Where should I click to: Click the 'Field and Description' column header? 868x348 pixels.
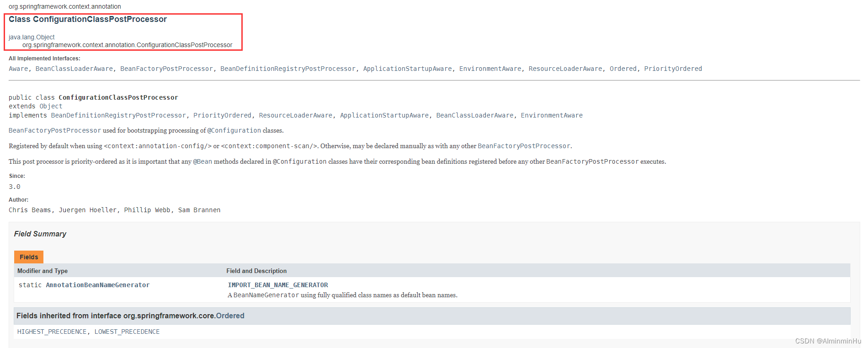click(x=256, y=271)
